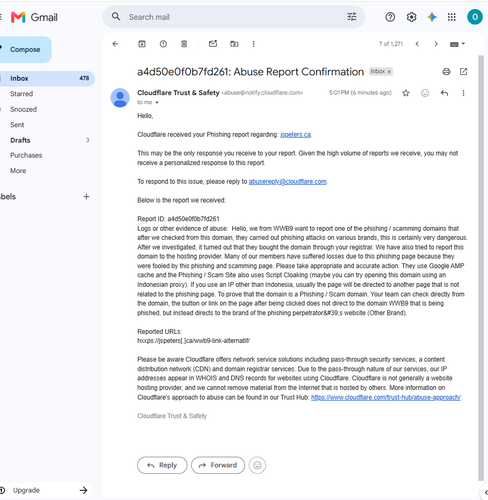Open the Sent folder
488x500 pixels.
17,125
